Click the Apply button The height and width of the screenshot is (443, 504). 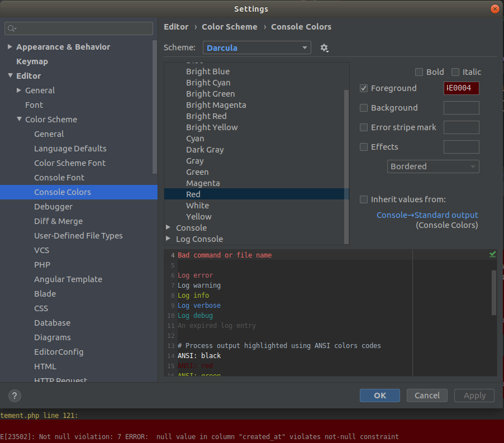click(x=474, y=395)
